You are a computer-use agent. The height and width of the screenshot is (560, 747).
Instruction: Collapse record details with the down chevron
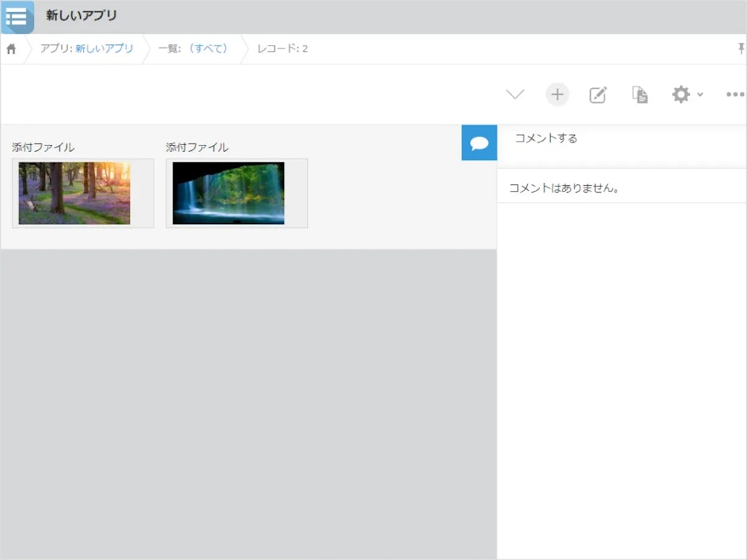pyautogui.click(x=515, y=94)
